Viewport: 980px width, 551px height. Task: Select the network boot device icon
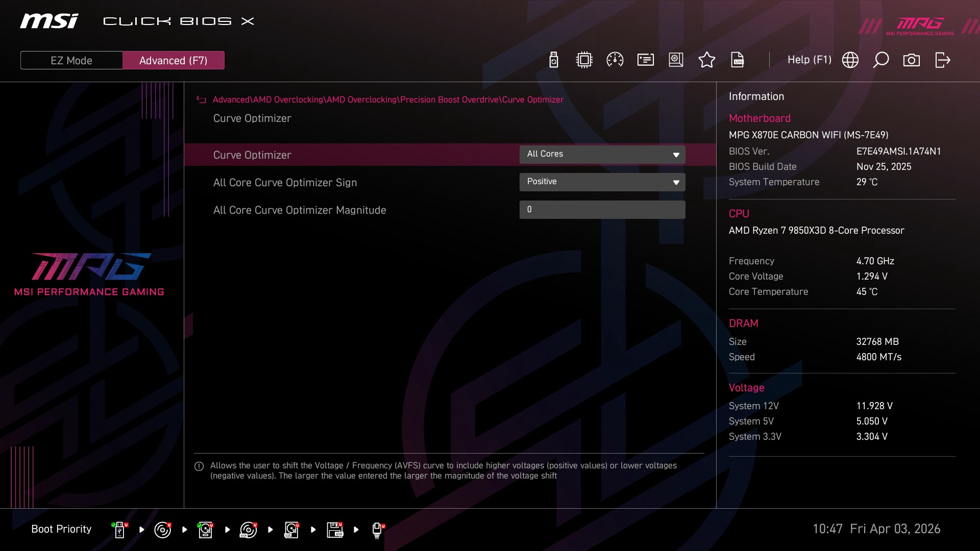point(377,530)
